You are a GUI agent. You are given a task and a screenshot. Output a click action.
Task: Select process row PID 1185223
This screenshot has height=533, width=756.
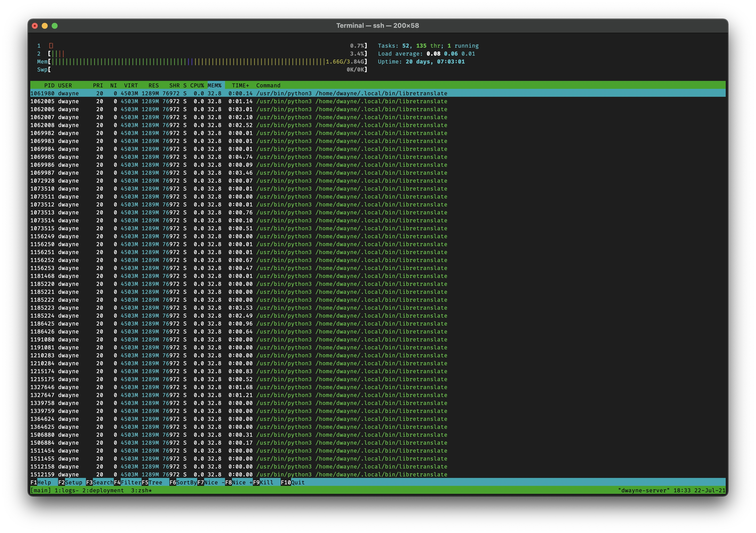[378, 308]
